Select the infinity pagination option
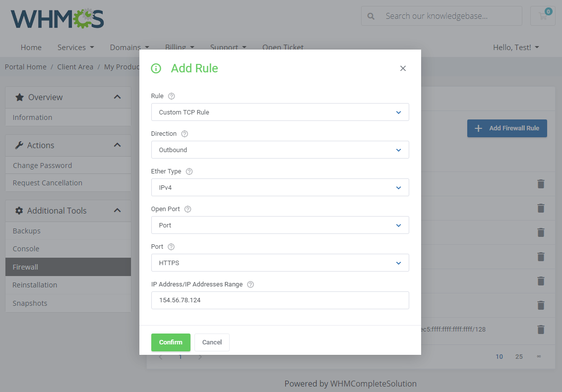 click(539, 356)
